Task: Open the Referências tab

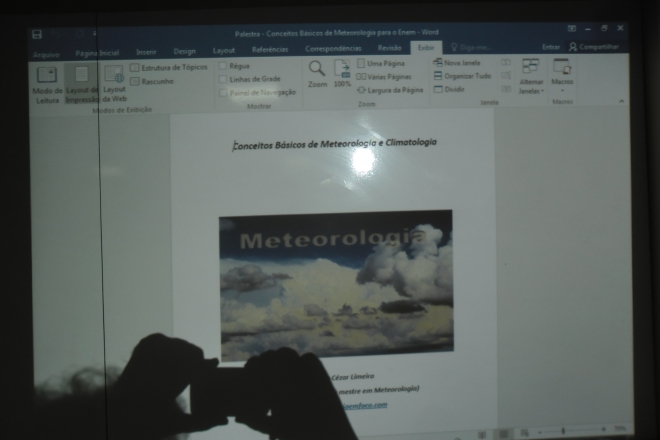Action: pos(270,50)
